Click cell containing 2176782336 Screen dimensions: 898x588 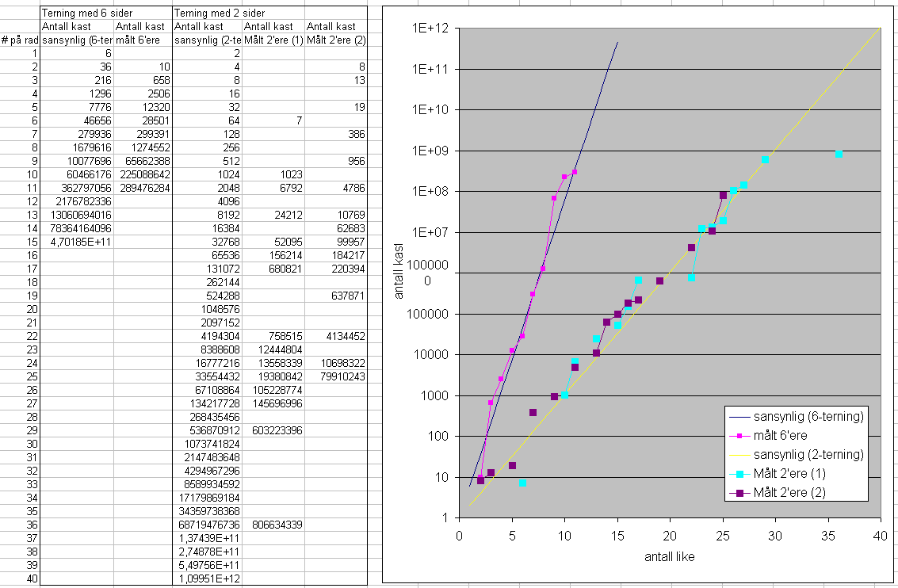77,201
